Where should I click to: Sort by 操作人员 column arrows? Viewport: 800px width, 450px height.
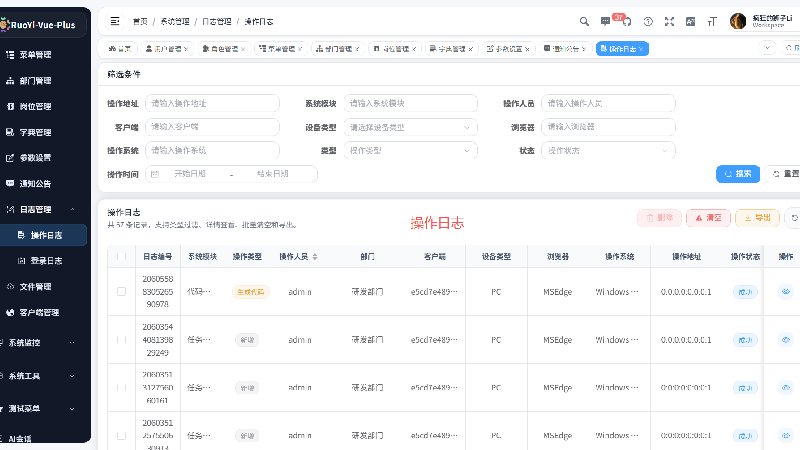(315, 257)
